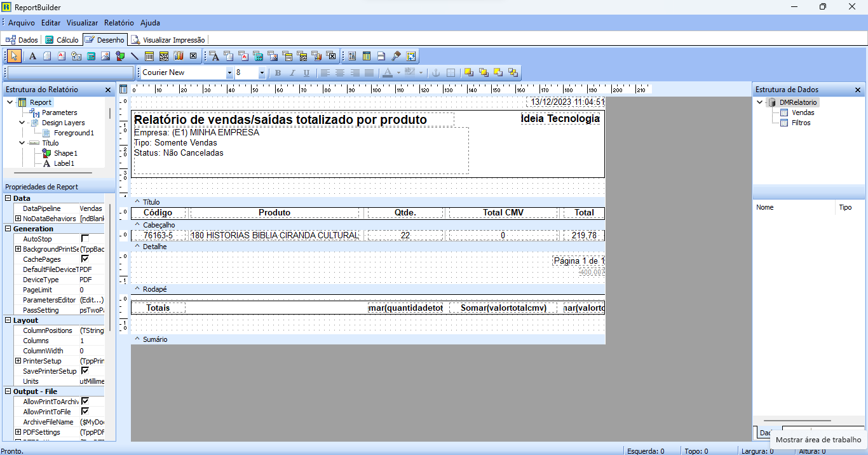Collapse the Design Layers tree node
Viewport: 868px width, 455px height.
coord(22,123)
